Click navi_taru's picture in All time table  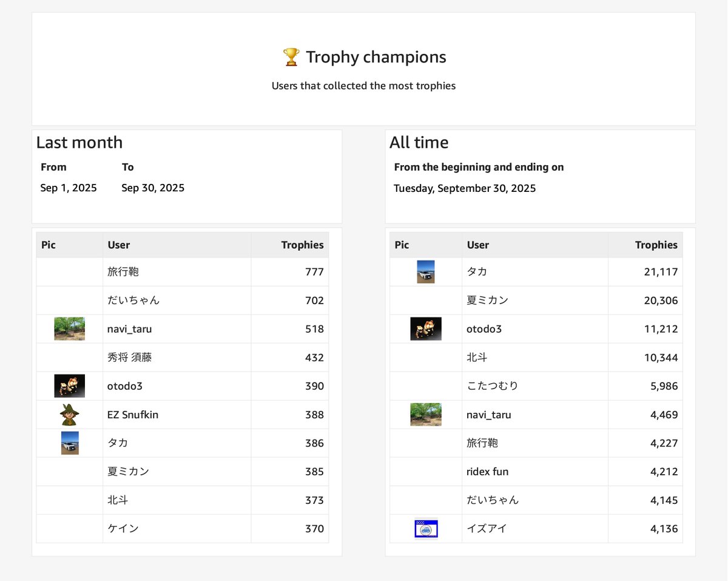[426, 415]
